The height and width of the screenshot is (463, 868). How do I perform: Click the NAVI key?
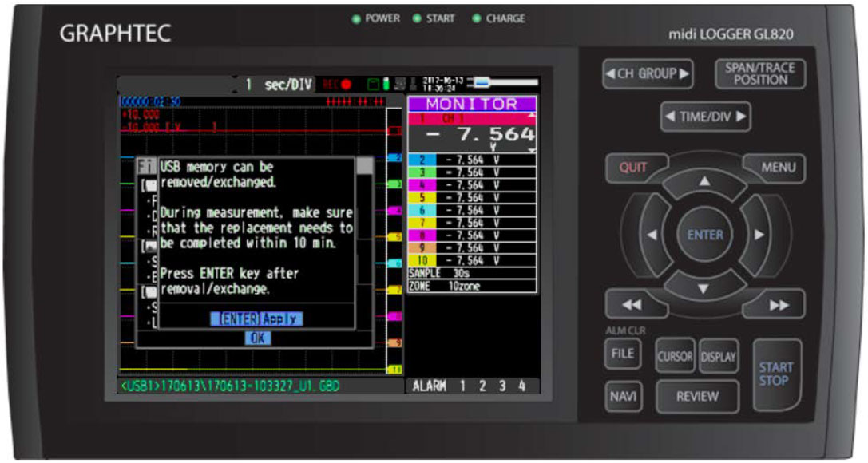coord(624,397)
